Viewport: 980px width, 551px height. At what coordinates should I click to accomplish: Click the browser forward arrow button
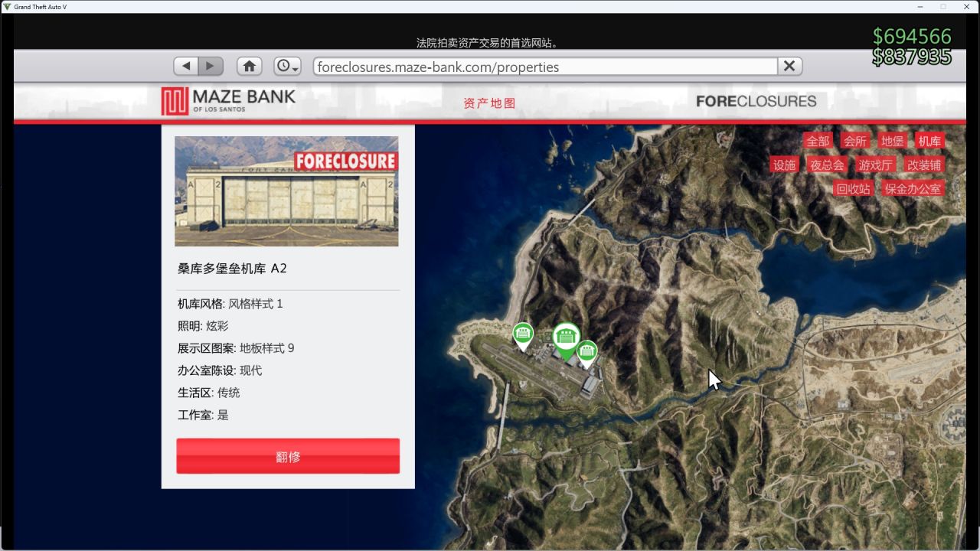[211, 67]
